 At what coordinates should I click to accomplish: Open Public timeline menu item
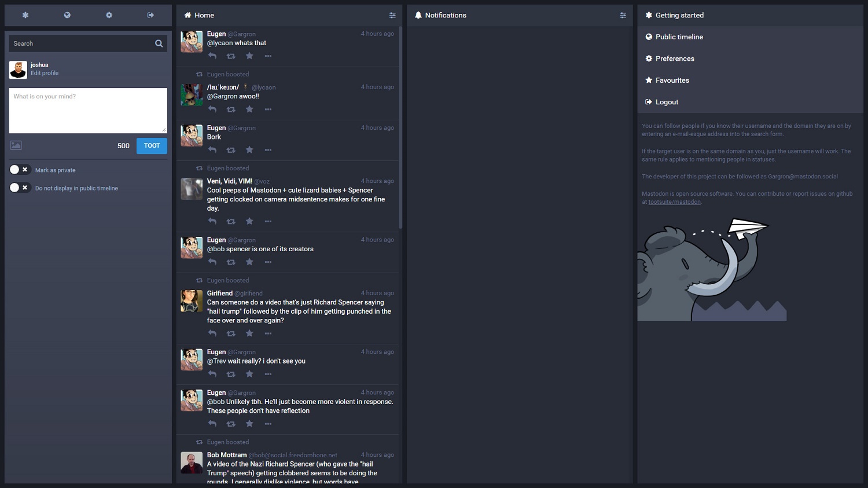750,37
